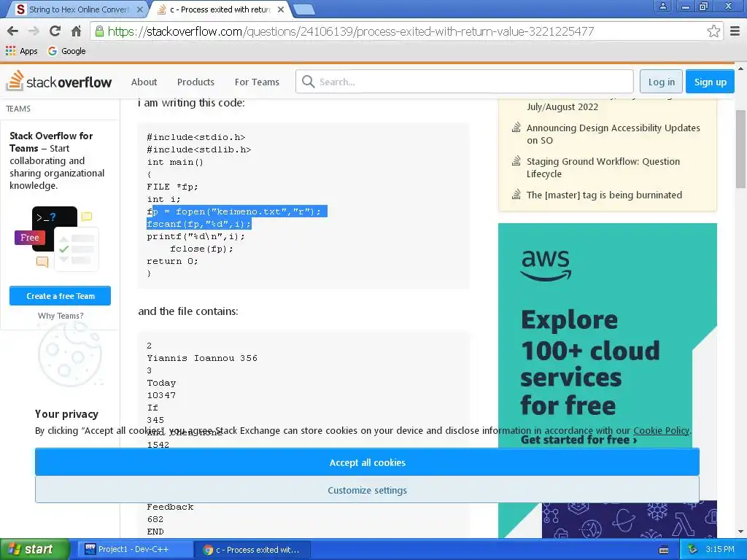This screenshot has width=747, height=560.
Task: Click the Chrome taskbar item 'c - Process exited'
Action: point(252,550)
